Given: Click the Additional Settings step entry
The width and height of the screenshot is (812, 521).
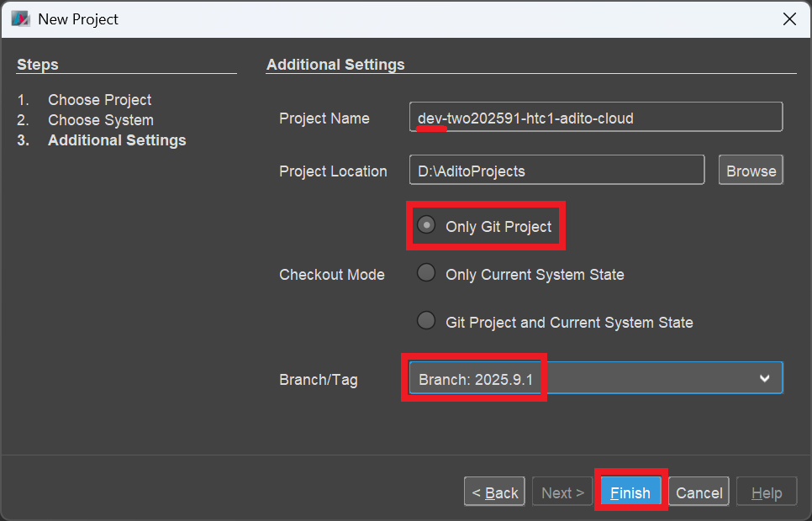Looking at the screenshot, I should tap(117, 139).
